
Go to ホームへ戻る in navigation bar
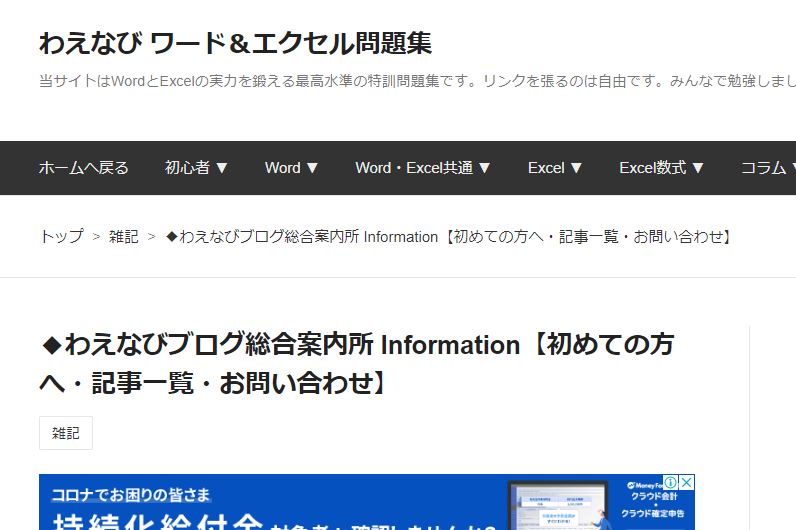[x=84, y=168]
